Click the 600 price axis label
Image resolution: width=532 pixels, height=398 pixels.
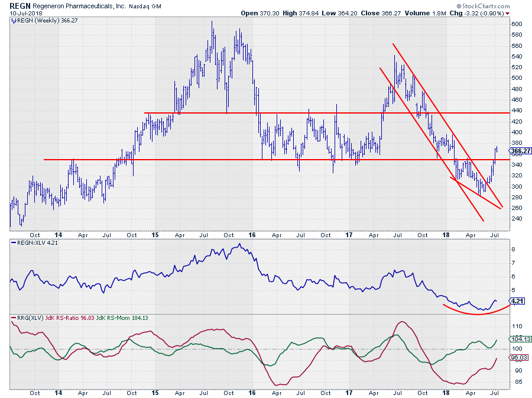517,24
